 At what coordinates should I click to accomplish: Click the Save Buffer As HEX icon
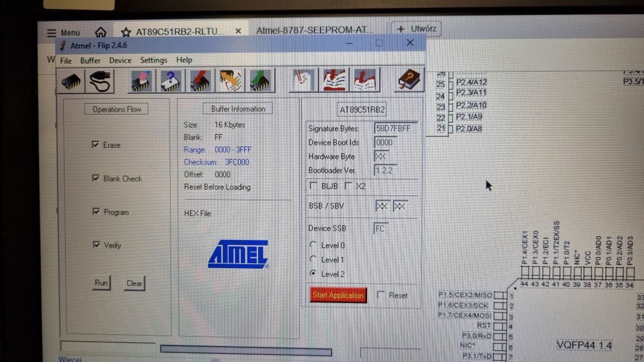click(365, 80)
